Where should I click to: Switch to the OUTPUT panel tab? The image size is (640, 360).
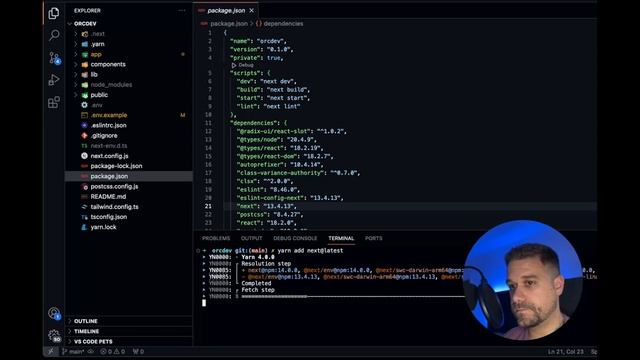click(x=251, y=238)
